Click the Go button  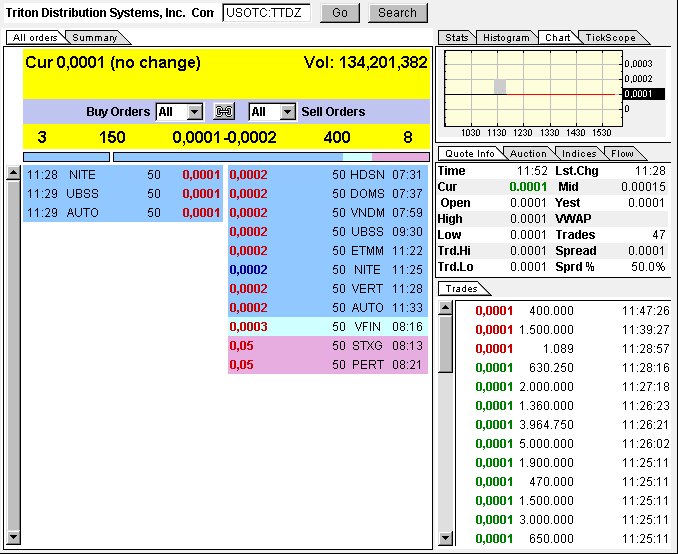[340, 13]
